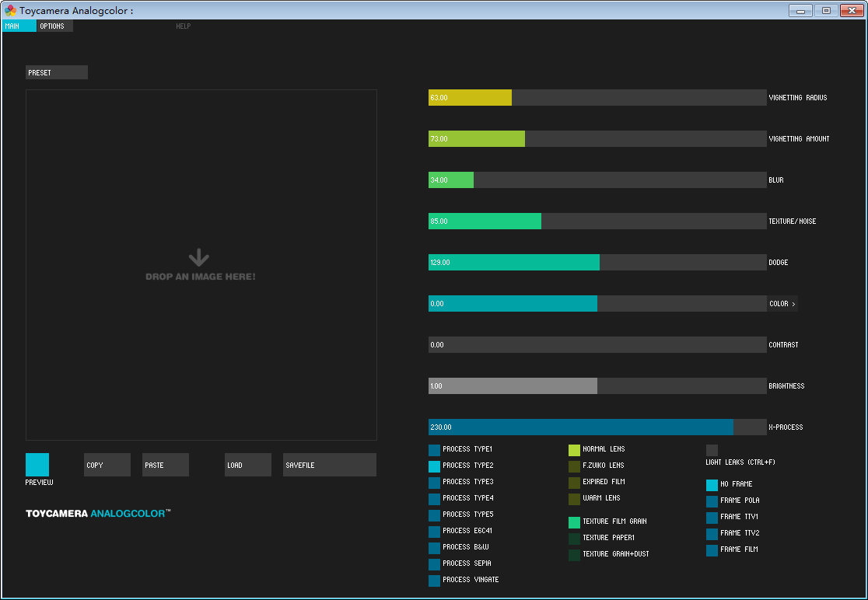This screenshot has height=600, width=868.
Task: Click the COPY button
Action: [x=107, y=465]
